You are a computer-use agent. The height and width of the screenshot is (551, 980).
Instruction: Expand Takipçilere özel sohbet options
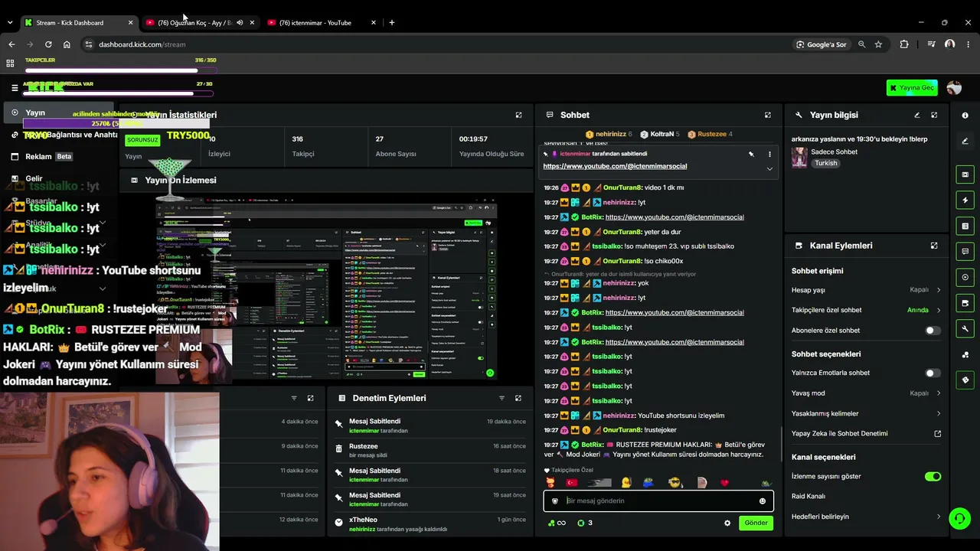[x=866, y=310]
